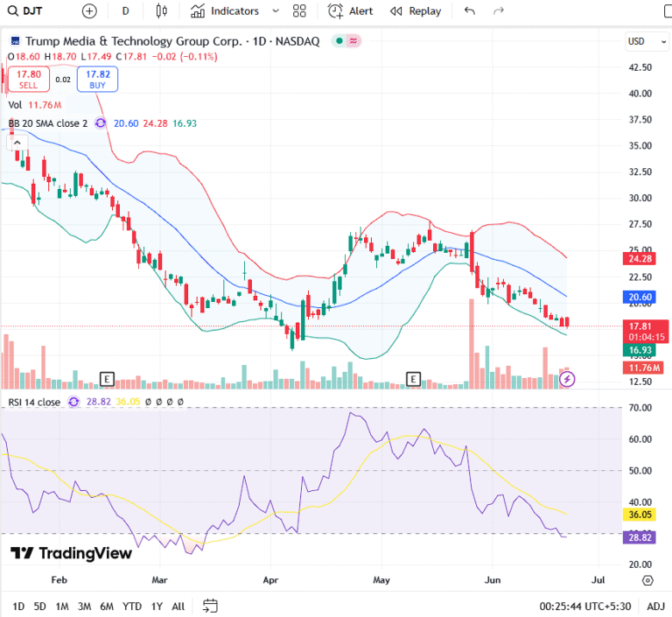Start bar Replay mode

[x=416, y=11]
